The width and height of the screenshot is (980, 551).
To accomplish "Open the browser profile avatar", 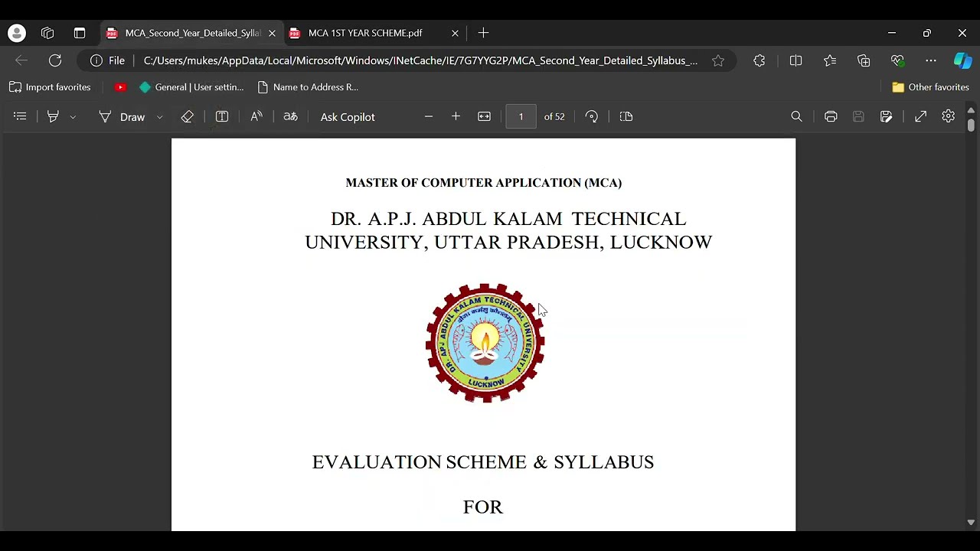I will [x=17, y=33].
